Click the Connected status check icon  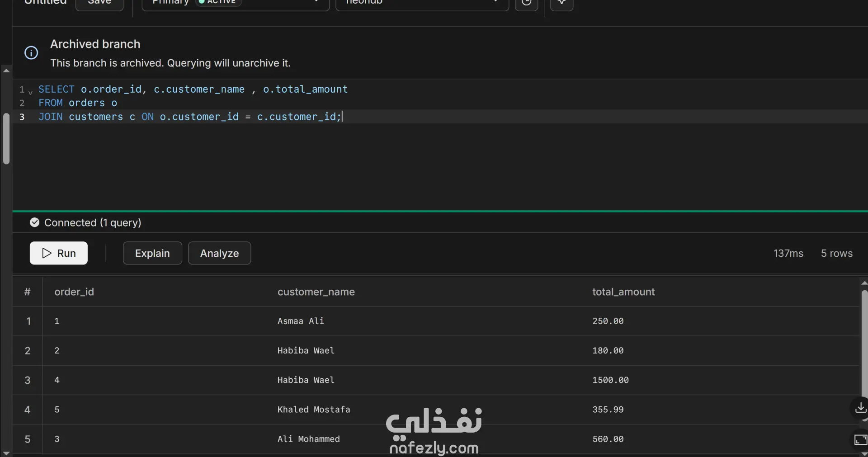pos(34,222)
